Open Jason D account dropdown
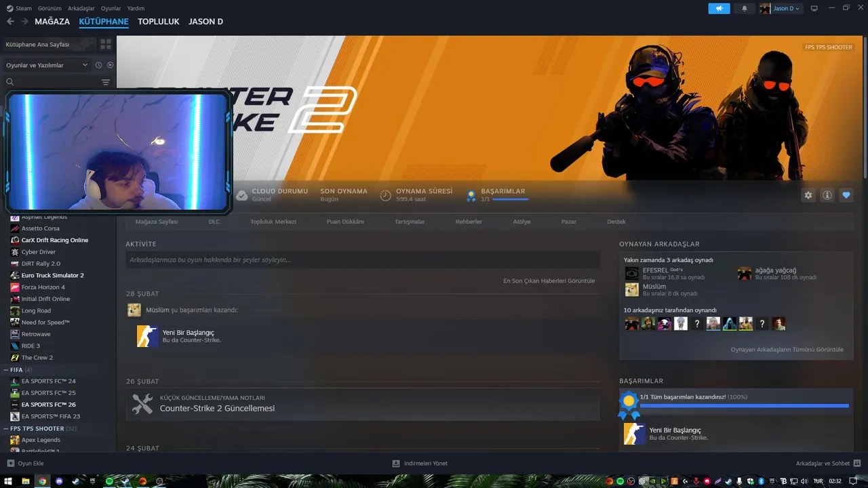The height and width of the screenshot is (488, 868). click(x=781, y=8)
